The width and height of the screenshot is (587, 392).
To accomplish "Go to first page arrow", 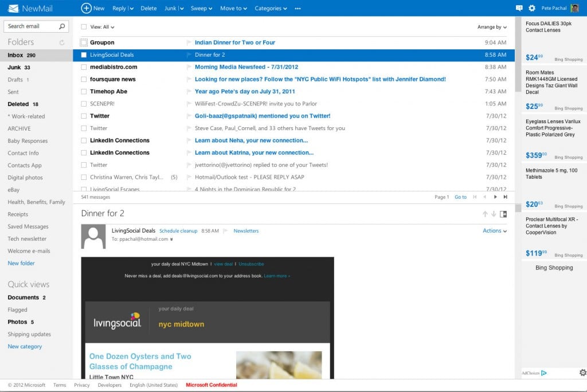I will point(475,197).
